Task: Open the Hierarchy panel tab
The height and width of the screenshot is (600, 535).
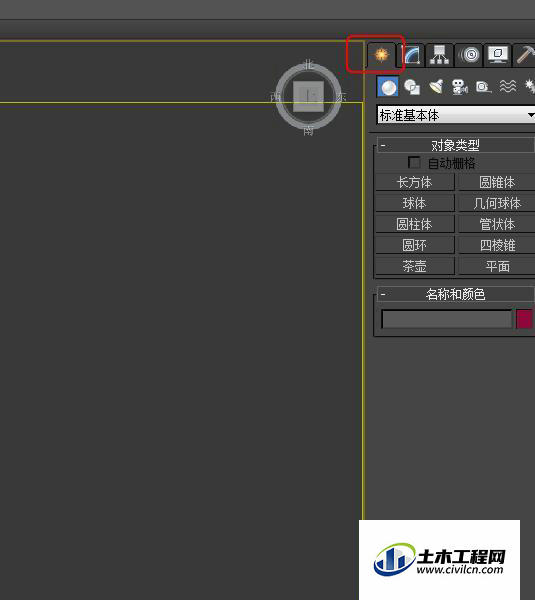Action: coord(439,55)
